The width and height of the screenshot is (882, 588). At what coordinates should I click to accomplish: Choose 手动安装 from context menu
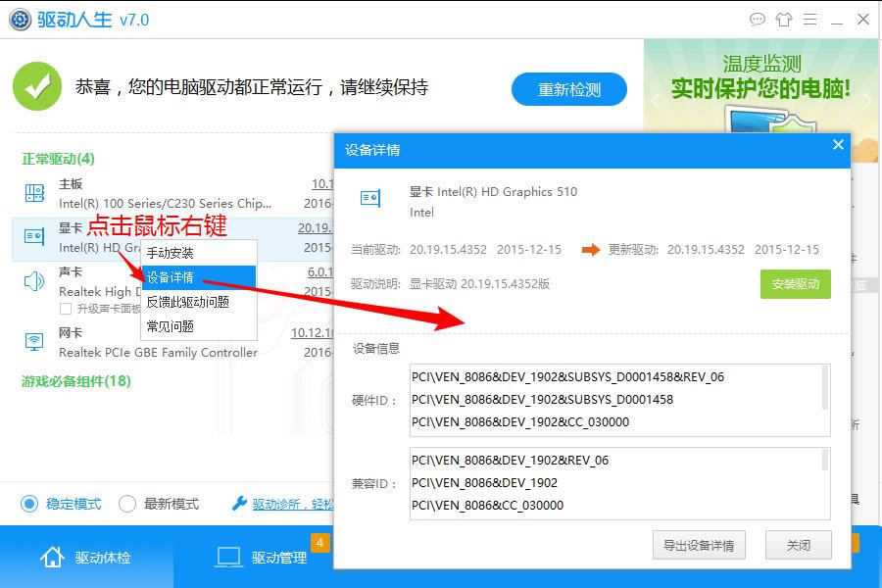tap(199, 253)
